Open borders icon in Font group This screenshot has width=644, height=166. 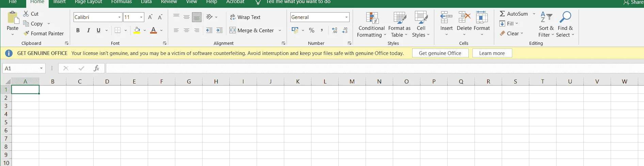[x=118, y=30]
